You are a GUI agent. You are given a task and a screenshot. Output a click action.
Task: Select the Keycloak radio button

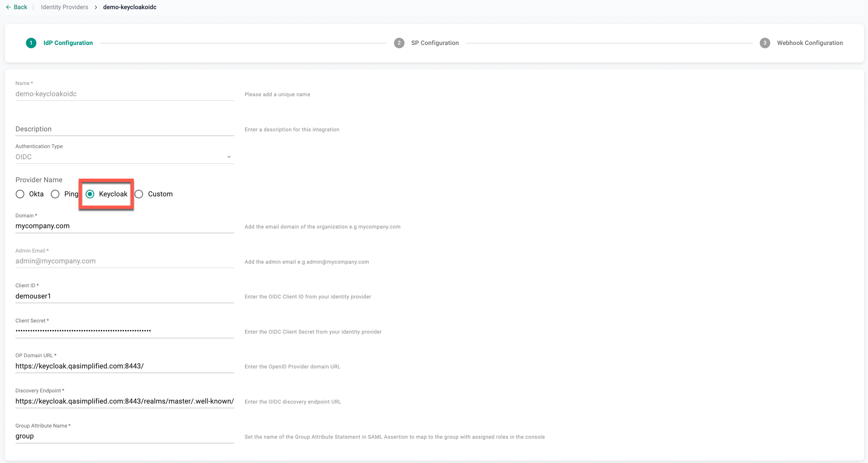coord(90,194)
